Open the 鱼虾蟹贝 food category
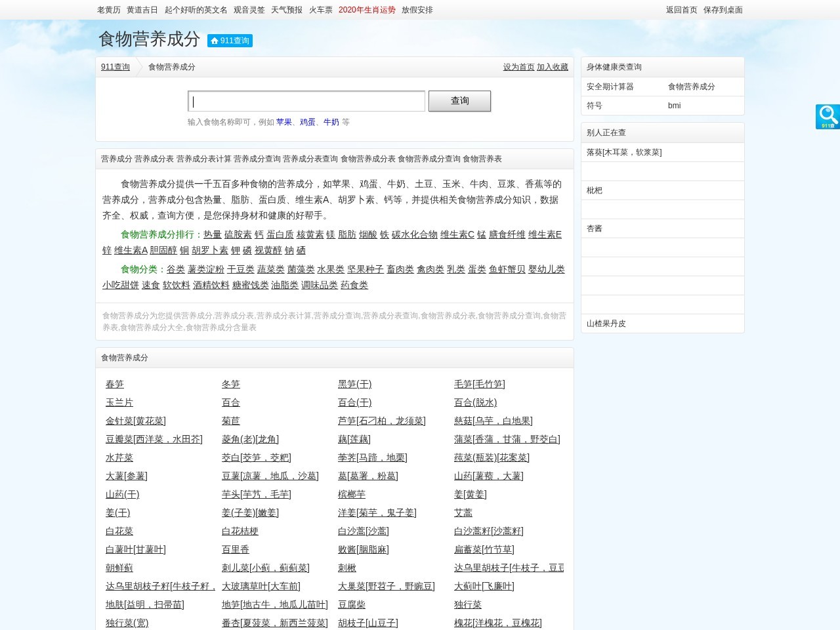 pos(507,269)
